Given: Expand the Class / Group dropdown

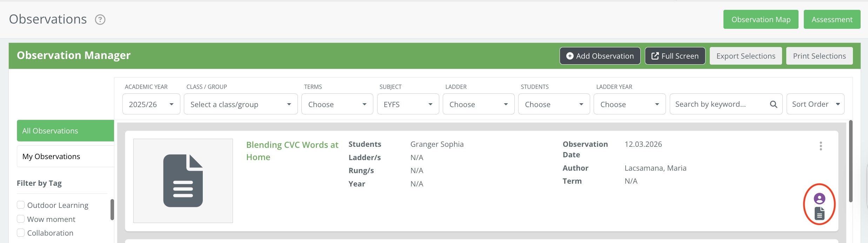Looking at the screenshot, I should (241, 104).
